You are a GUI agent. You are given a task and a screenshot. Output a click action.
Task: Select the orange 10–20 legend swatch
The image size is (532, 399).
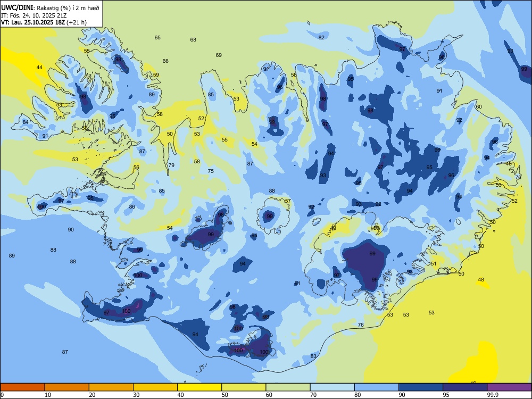tap(67, 387)
